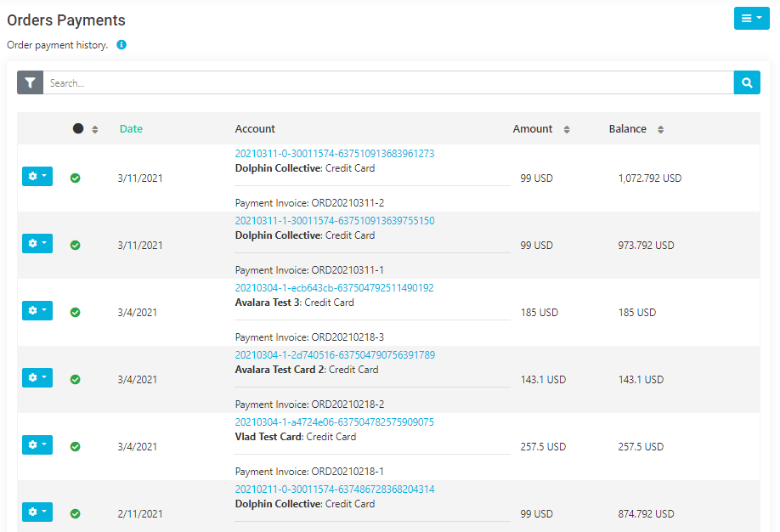This screenshot has width=780, height=532.
Task: Open the 20210304-1-ecb643cb payment transaction link
Action: tap(332, 287)
